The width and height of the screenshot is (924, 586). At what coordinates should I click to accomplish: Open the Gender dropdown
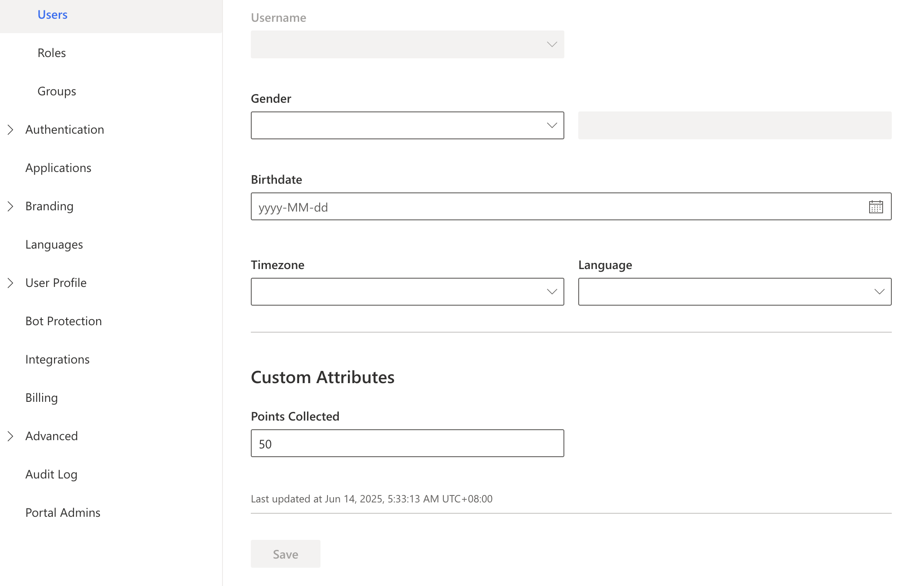point(407,125)
